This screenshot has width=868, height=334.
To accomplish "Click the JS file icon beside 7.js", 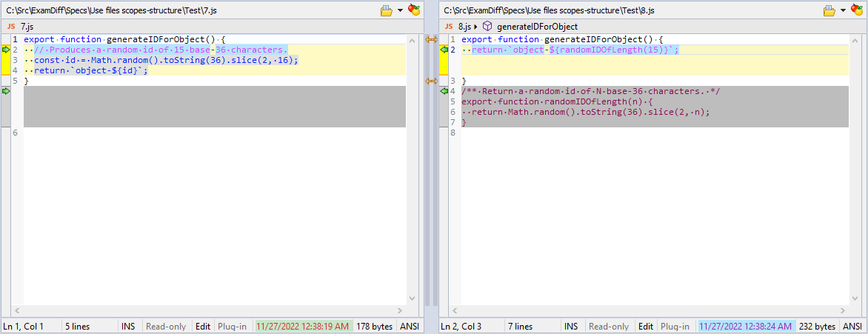I will (12, 26).
